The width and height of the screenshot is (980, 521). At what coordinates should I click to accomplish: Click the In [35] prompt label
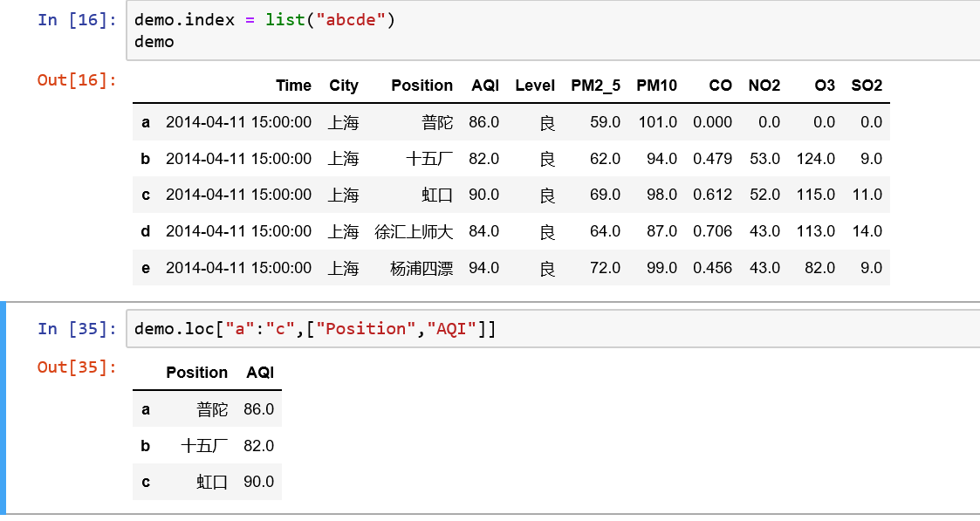(x=77, y=329)
